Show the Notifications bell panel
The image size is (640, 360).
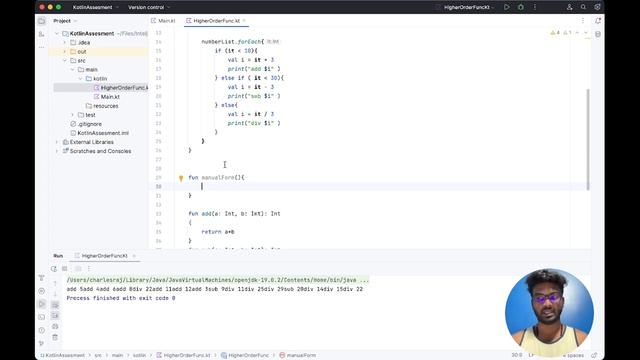[598, 20]
